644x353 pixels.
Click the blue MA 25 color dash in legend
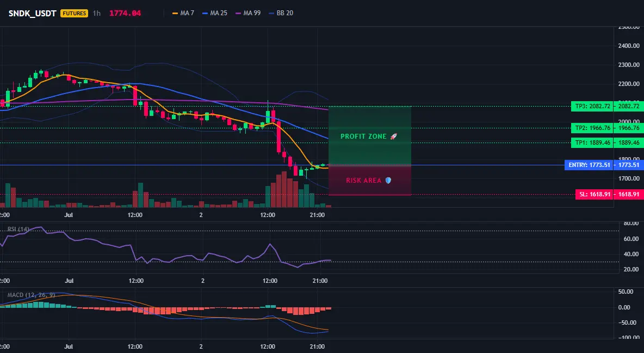205,13
